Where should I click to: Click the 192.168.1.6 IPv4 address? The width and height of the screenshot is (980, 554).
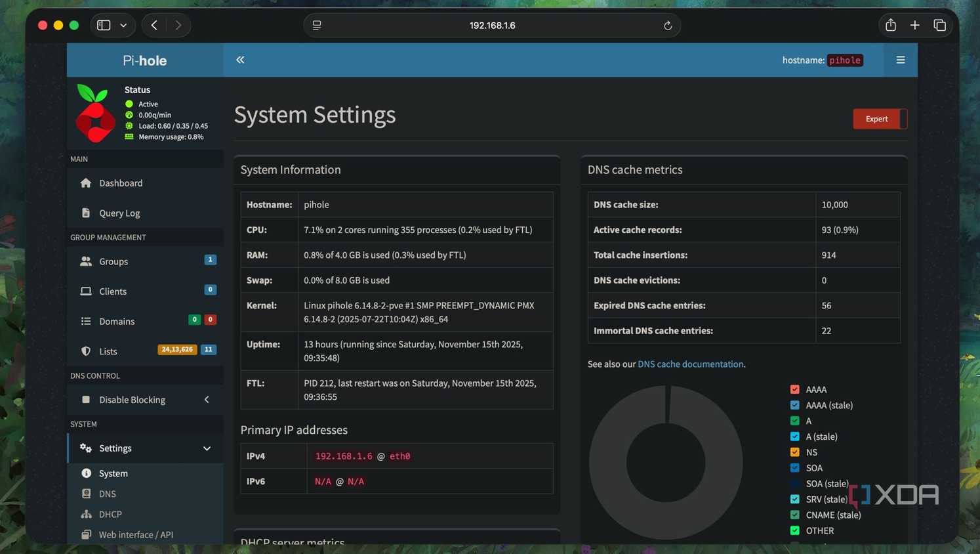(344, 456)
